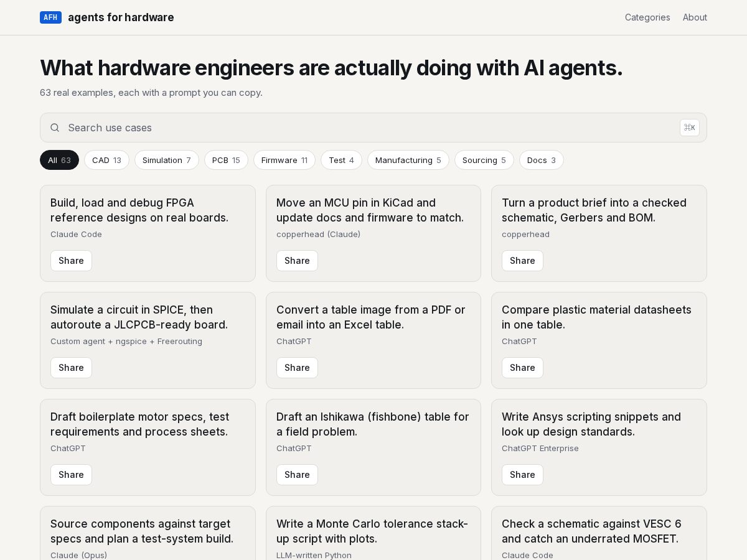Click the ⌘K shortcut badge
Screen dimensions: 747x560
689,128
